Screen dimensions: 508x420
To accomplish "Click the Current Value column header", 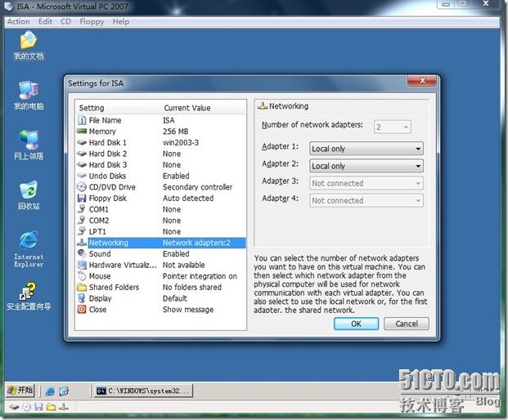I will [x=203, y=108].
